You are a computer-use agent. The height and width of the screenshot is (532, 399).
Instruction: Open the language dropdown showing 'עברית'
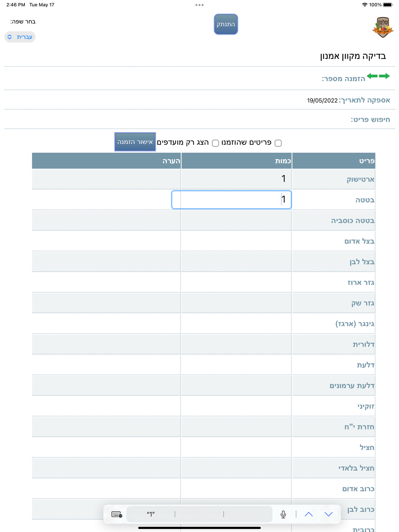pyautogui.click(x=20, y=37)
